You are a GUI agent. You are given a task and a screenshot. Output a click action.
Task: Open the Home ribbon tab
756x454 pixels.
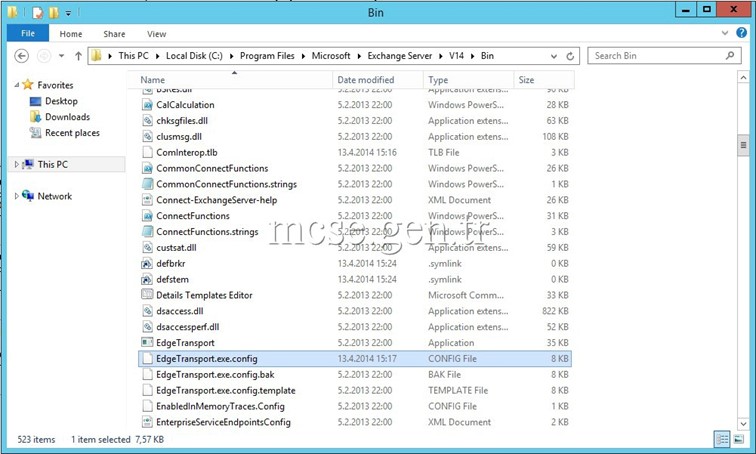coord(71,34)
